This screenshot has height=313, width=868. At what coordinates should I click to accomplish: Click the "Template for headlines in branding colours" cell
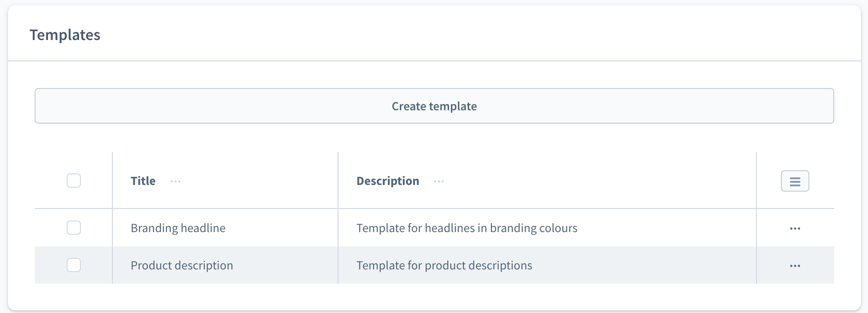pyautogui.click(x=466, y=228)
